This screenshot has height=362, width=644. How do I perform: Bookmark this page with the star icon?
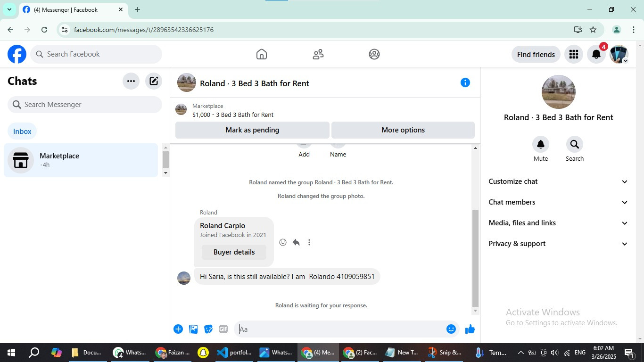(x=593, y=30)
